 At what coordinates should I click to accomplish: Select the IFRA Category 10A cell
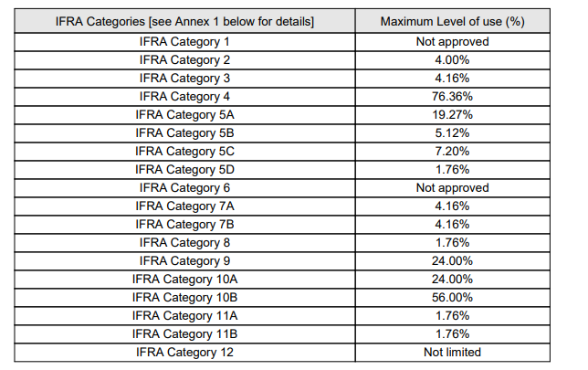[184, 279]
